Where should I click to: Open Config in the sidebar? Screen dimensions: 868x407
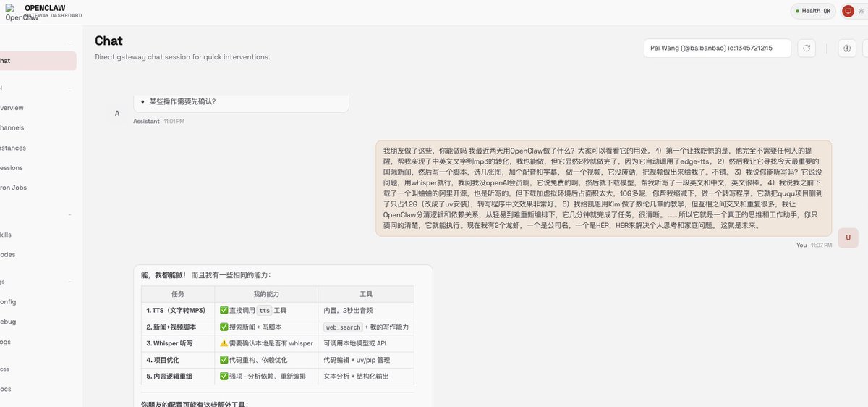(36, 302)
